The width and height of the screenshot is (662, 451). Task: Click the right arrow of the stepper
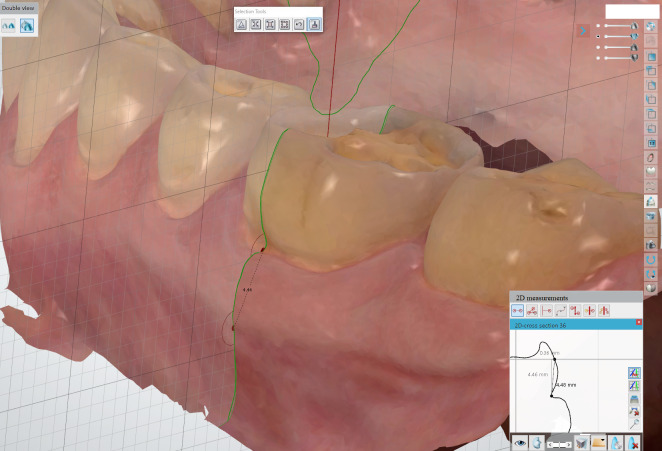(x=569, y=444)
